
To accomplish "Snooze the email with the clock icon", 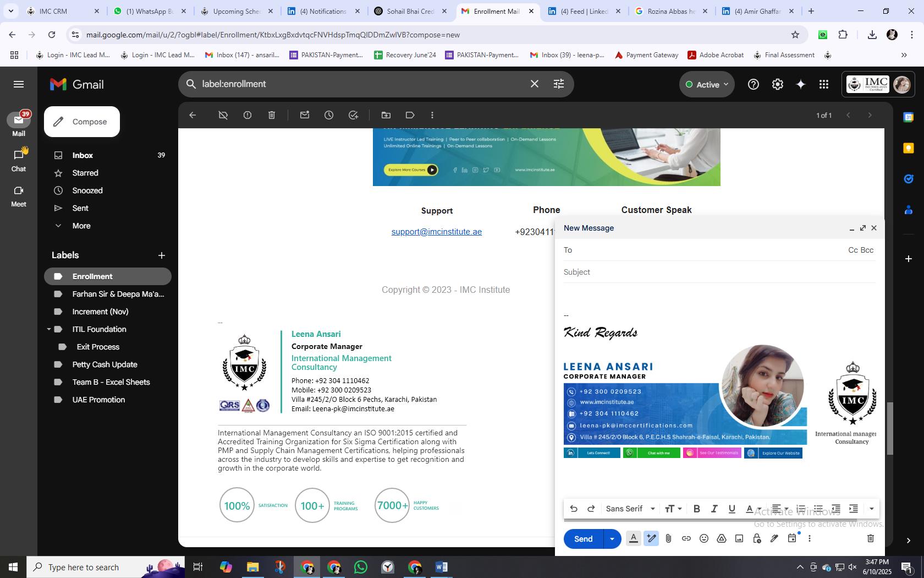I will pos(329,115).
